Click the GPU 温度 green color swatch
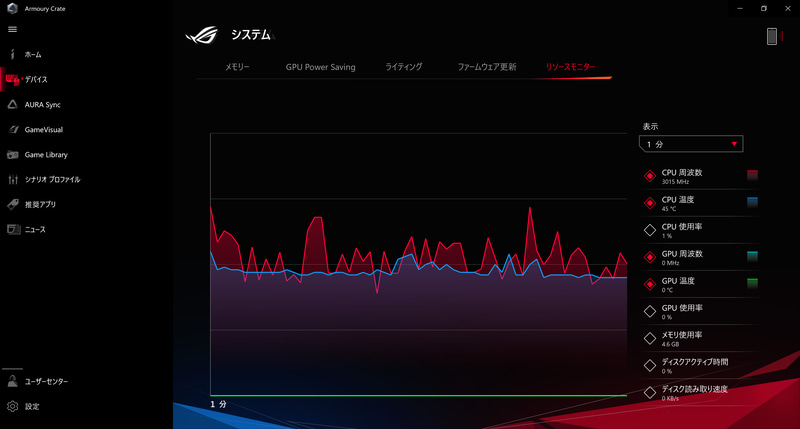The image size is (800, 429). [752, 283]
